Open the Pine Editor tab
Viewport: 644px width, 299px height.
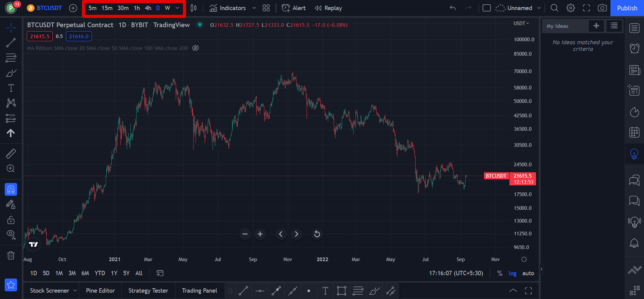pyautogui.click(x=100, y=291)
